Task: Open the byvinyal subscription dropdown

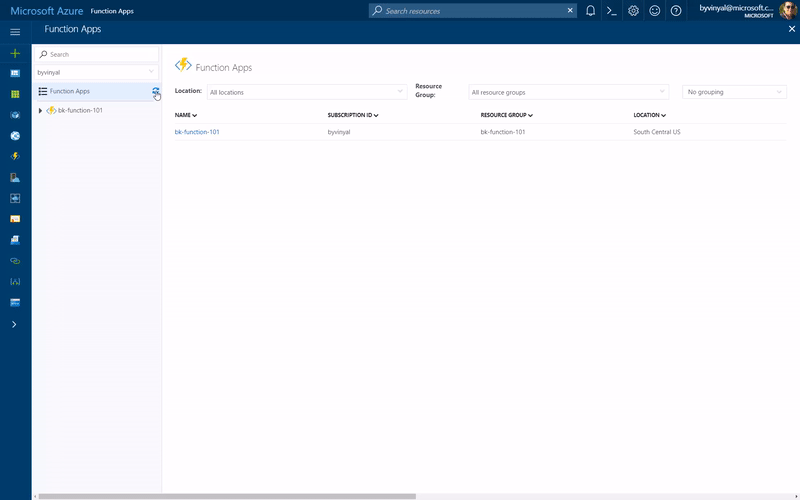Action: click(96, 72)
